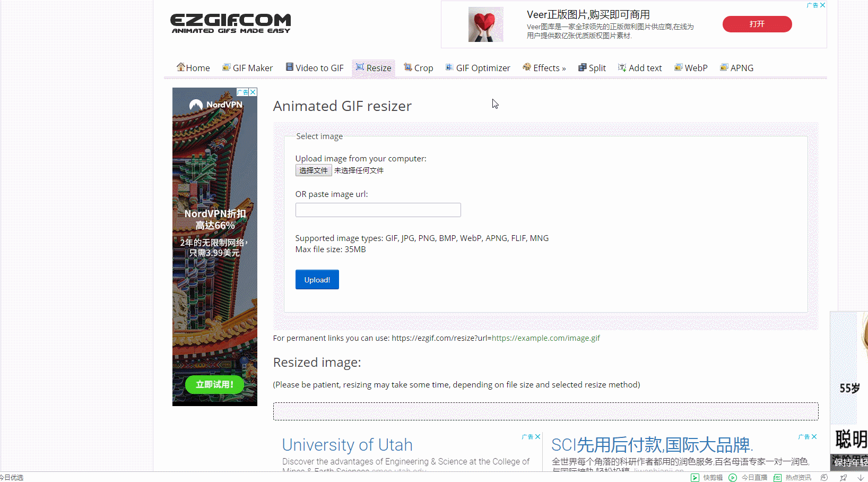Click inside the paste image url field
Image resolution: width=868 pixels, height=482 pixels.
click(x=378, y=210)
